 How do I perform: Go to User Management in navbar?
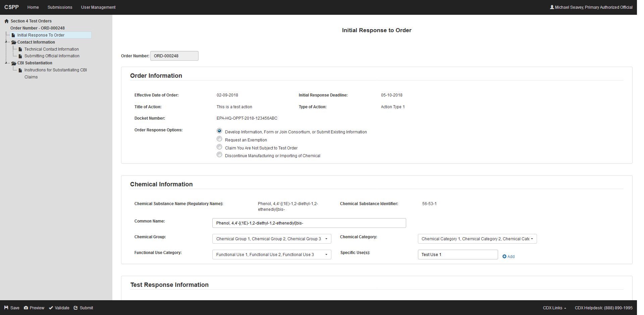[x=98, y=7]
